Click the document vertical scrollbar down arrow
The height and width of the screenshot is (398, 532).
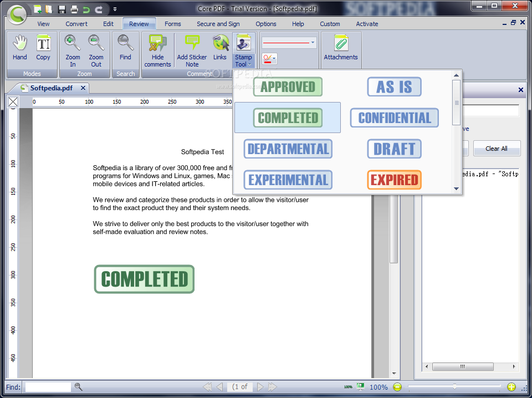pyautogui.click(x=394, y=373)
